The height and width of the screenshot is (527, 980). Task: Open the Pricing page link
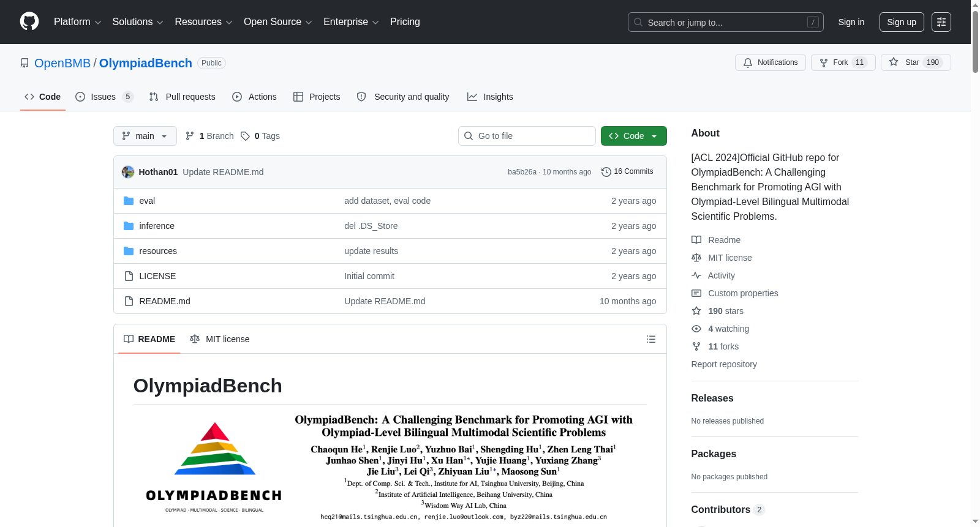tap(405, 22)
